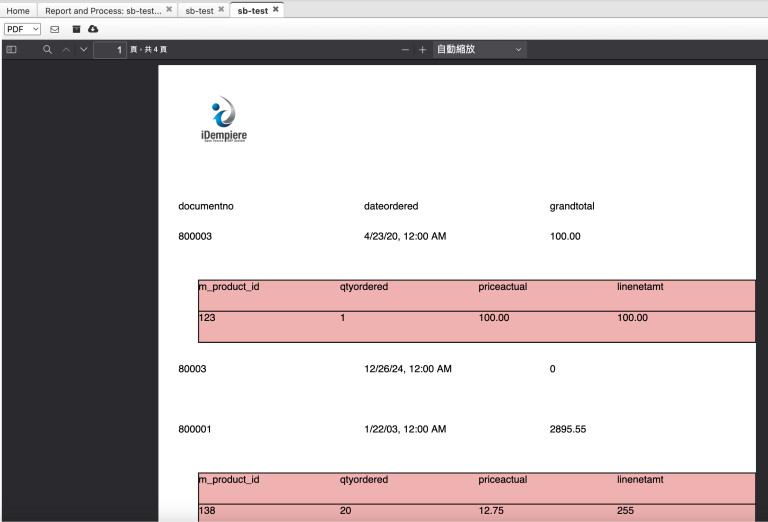The width and height of the screenshot is (768, 522).
Task: Click date 1/22/03, 12:00 AM
Action: coord(405,429)
